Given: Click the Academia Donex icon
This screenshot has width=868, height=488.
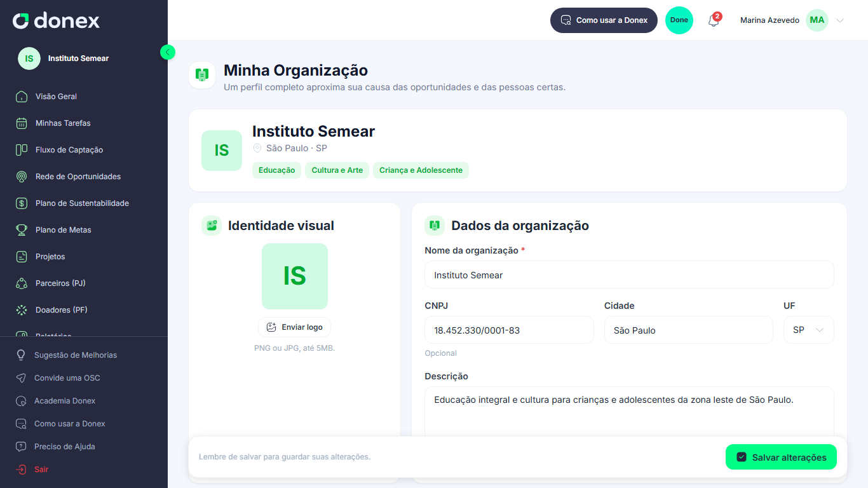Looking at the screenshot, I should tap(21, 401).
